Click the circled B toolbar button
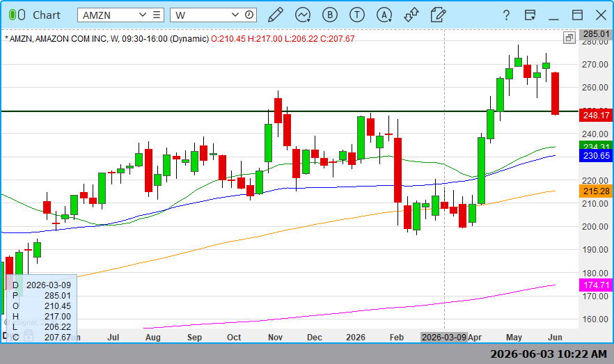This screenshot has height=364, width=614. pos(330,15)
